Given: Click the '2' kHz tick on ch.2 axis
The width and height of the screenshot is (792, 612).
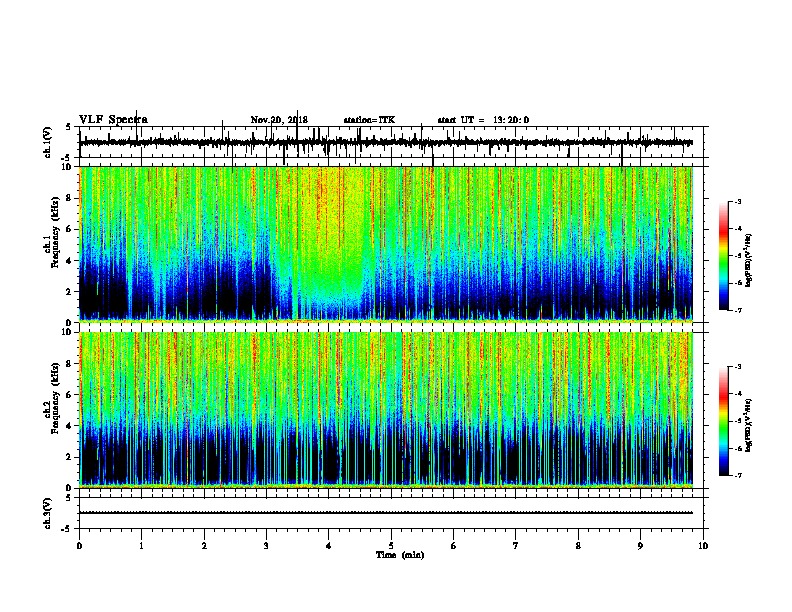Looking at the screenshot, I should [69, 457].
